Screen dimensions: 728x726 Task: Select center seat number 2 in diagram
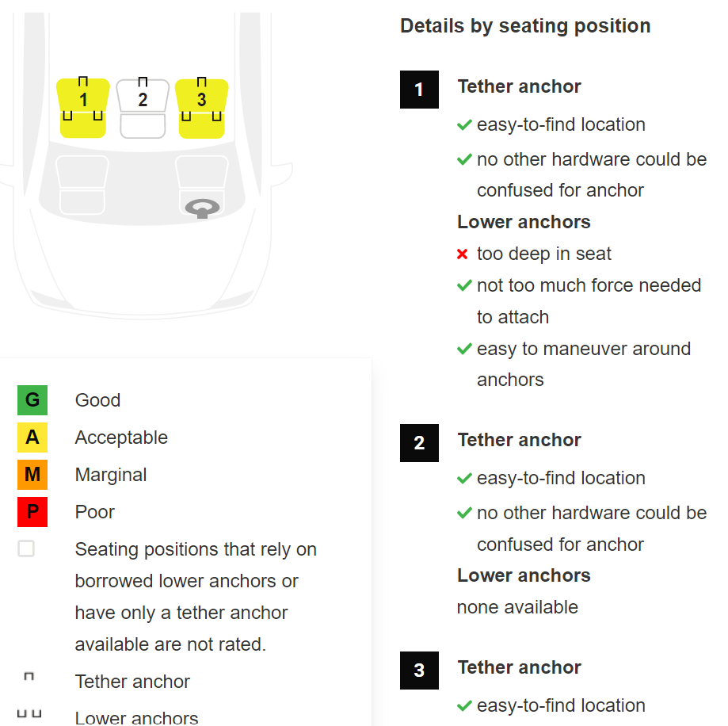click(x=143, y=109)
